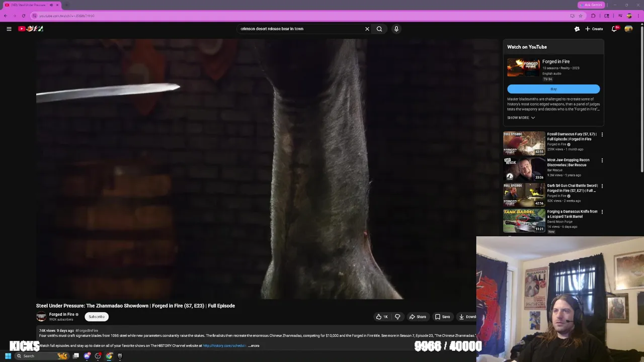Go to YouTube home via logo
Image resolution: width=644 pixels, height=362 pixels.
click(31, 29)
